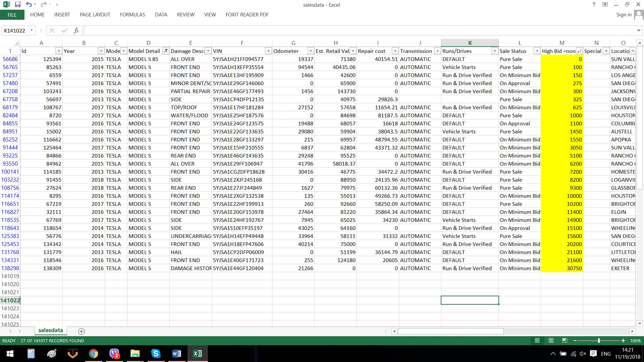Click the Undo arrow icon
Viewport: 644px width, 362px height.
29,5
